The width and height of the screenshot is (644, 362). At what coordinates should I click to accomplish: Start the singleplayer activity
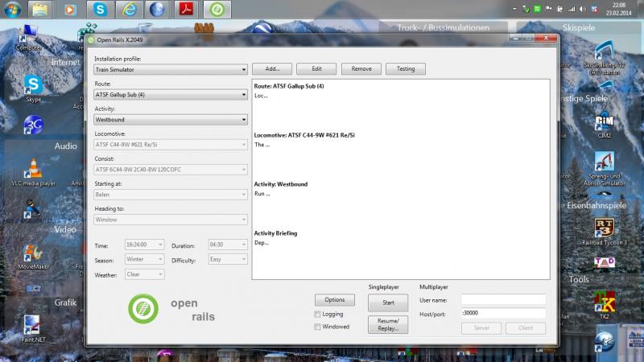tap(388, 303)
